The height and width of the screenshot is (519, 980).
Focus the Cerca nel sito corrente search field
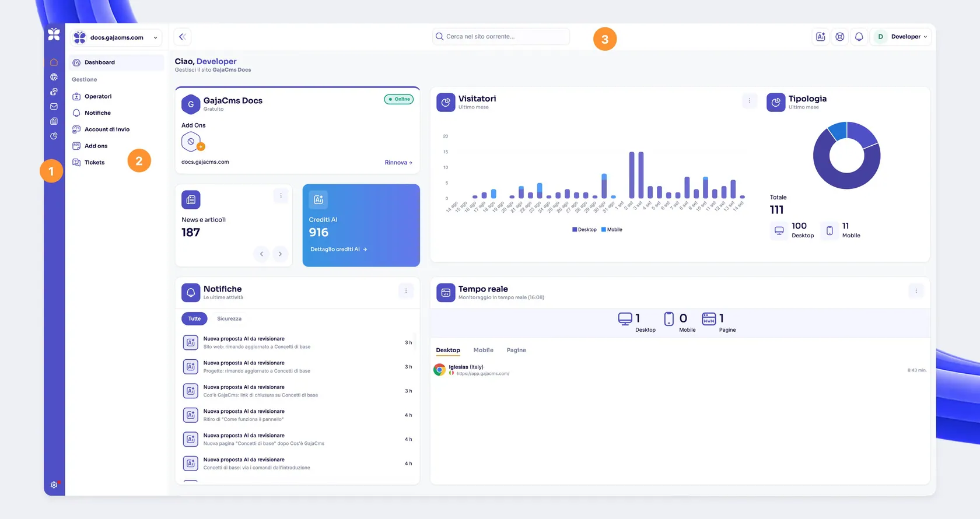(501, 37)
